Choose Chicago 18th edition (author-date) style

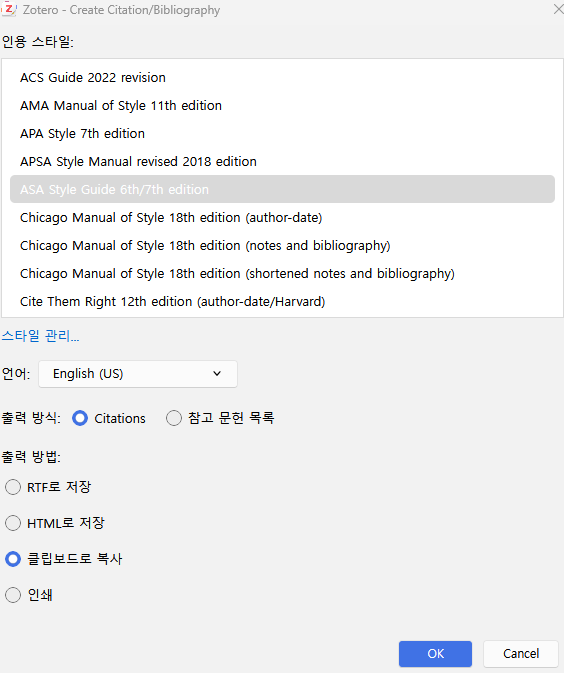pos(282,217)
